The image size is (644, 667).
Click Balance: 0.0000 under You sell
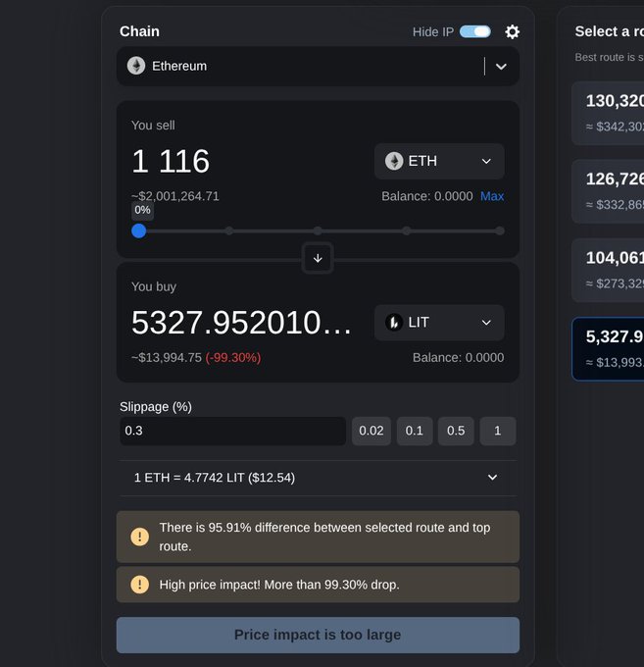coord(426,196)
